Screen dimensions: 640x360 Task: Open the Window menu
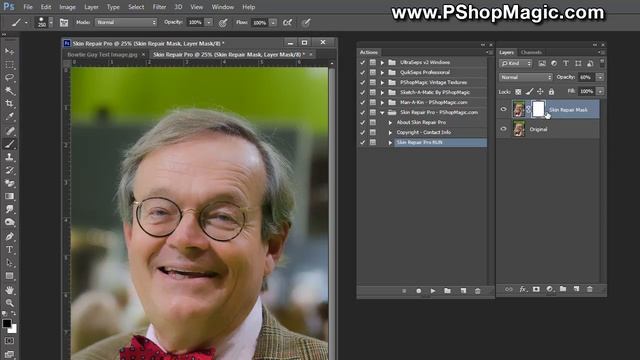(x=222, y=7)
